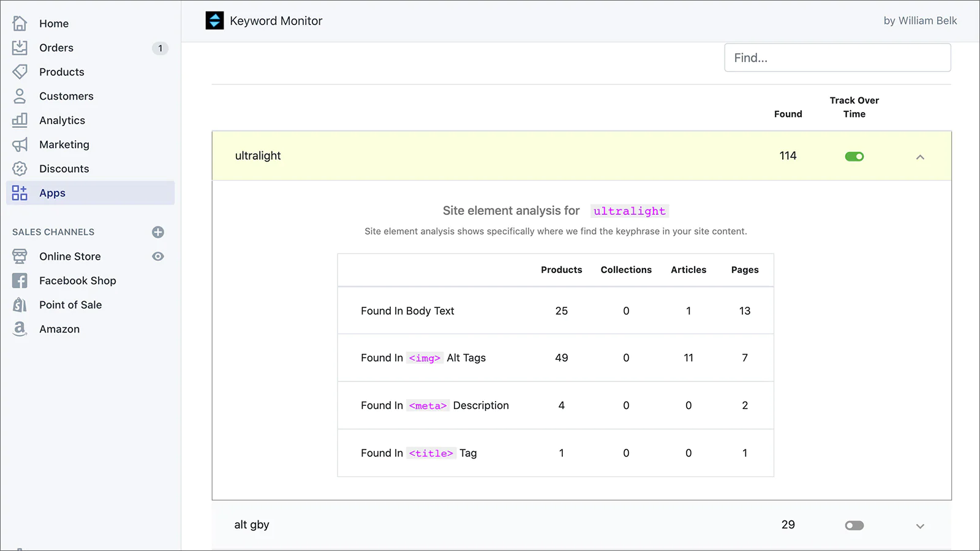Viewport: 980px width, 551px height.
Task: Click the Home icon in sidebar
Action: tap(20, 23)
